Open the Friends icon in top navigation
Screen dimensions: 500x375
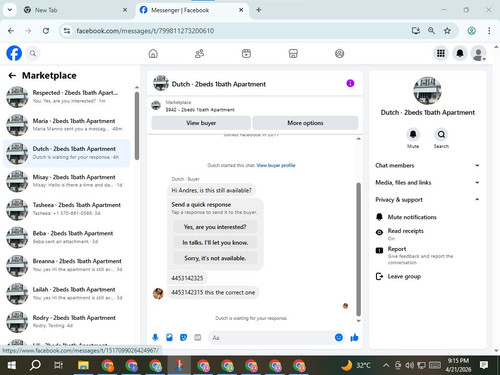(x=199, y=53)
